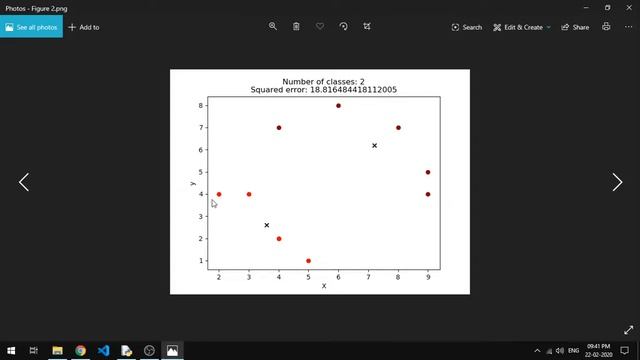The image size is (640, 360).
Task: Close the Photos window
Action: tap(629, 7)
